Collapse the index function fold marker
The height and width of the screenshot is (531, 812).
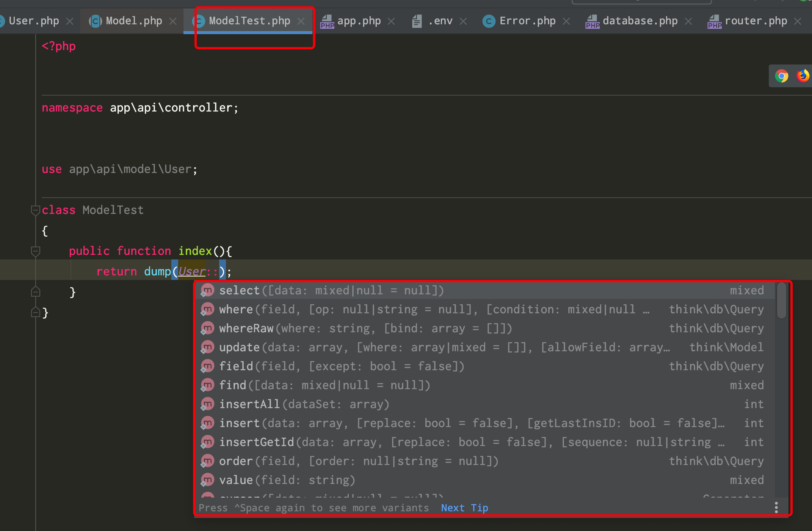pyautogui.click(x=35, y=251)
